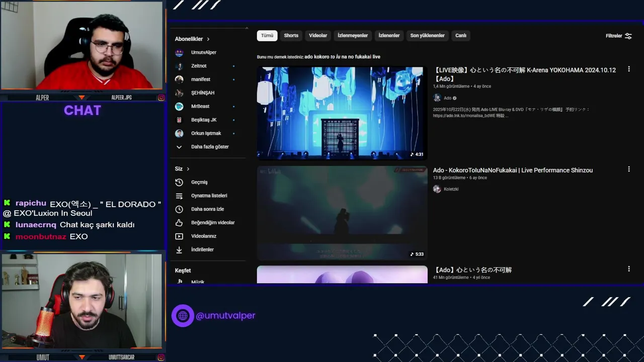Open the Filtreler filter icon
The width and height of the screenshot is (644, 362).
(x=628, y=36)
